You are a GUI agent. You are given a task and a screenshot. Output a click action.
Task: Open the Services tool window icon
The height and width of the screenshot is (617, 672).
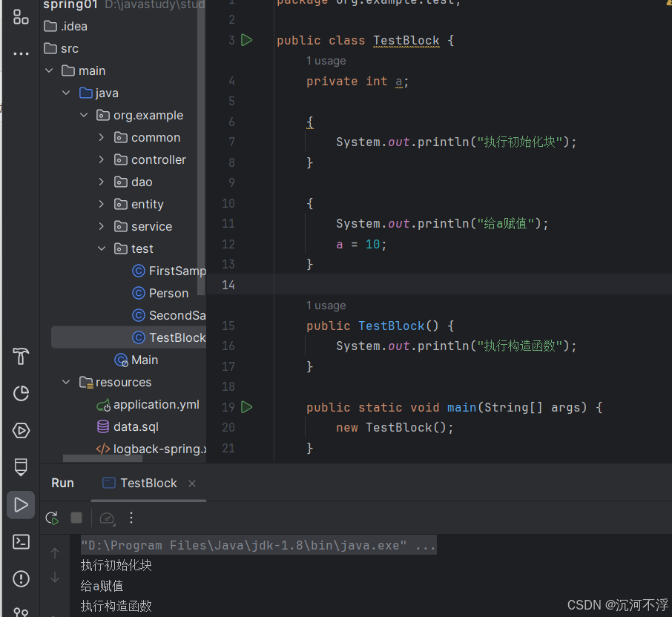click(x=21, y=431)
